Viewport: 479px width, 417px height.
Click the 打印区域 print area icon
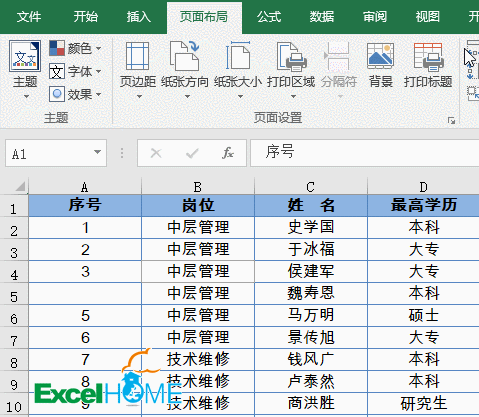(291, 56)
